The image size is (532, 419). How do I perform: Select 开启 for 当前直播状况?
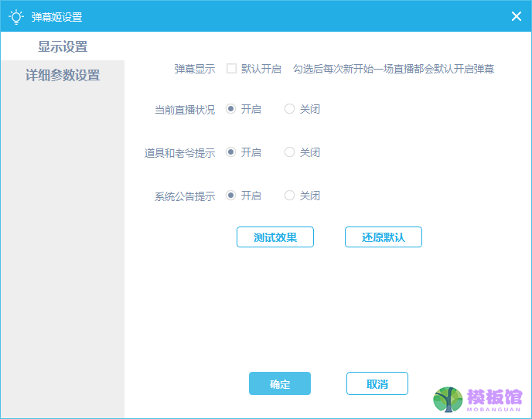[x=230, y=109]
